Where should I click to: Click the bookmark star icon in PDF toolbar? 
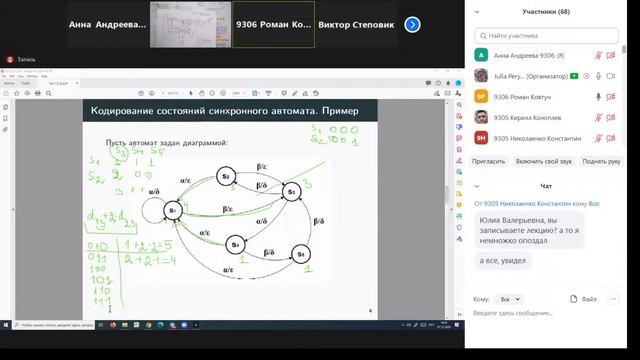tap(17, 93)
